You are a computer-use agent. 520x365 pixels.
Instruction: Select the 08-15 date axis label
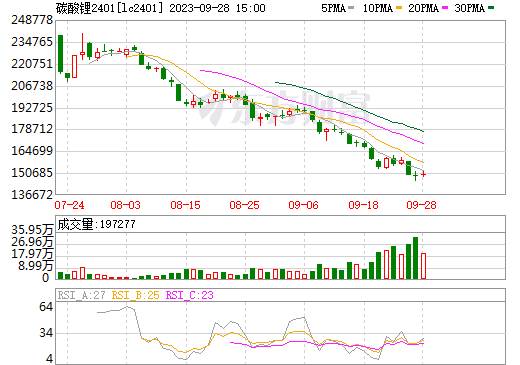(x=185, y=205)
